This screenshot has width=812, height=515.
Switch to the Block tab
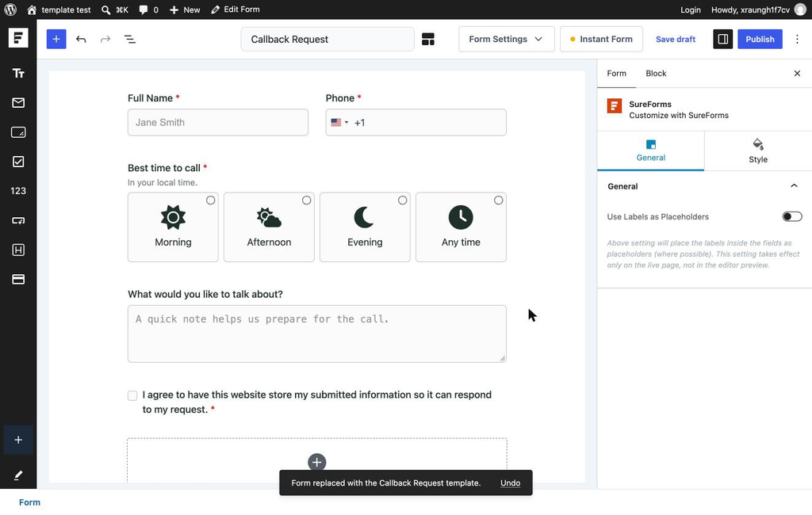(656, 74)
